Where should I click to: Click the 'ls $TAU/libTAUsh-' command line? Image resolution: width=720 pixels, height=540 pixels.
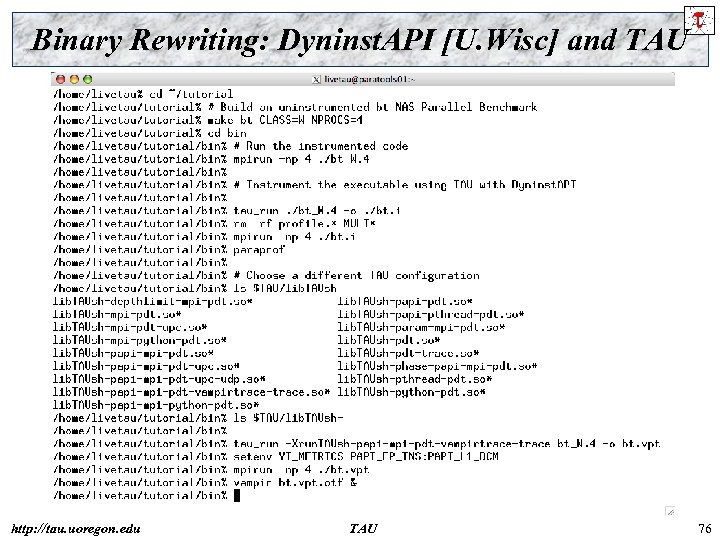tap(288, 418)
